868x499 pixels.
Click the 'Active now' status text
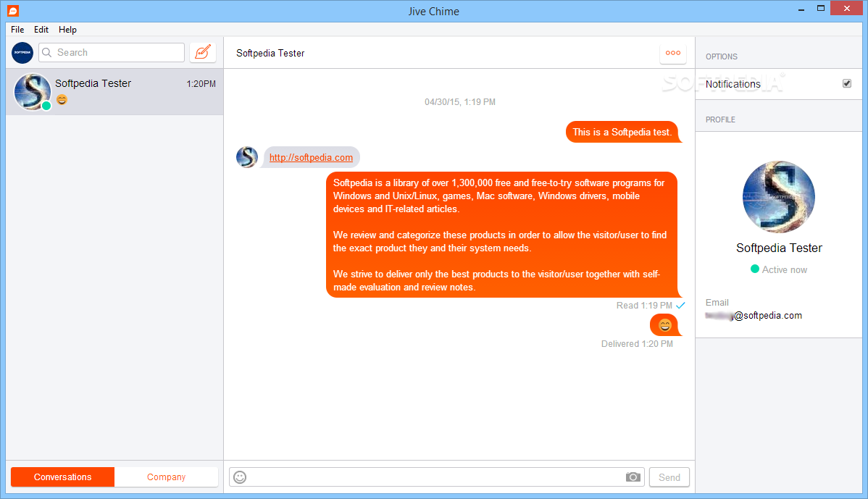coord(785,269)
